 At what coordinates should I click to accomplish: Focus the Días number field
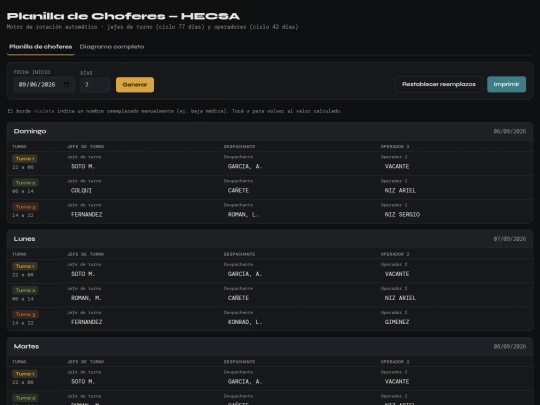click(x=95, y=85)
